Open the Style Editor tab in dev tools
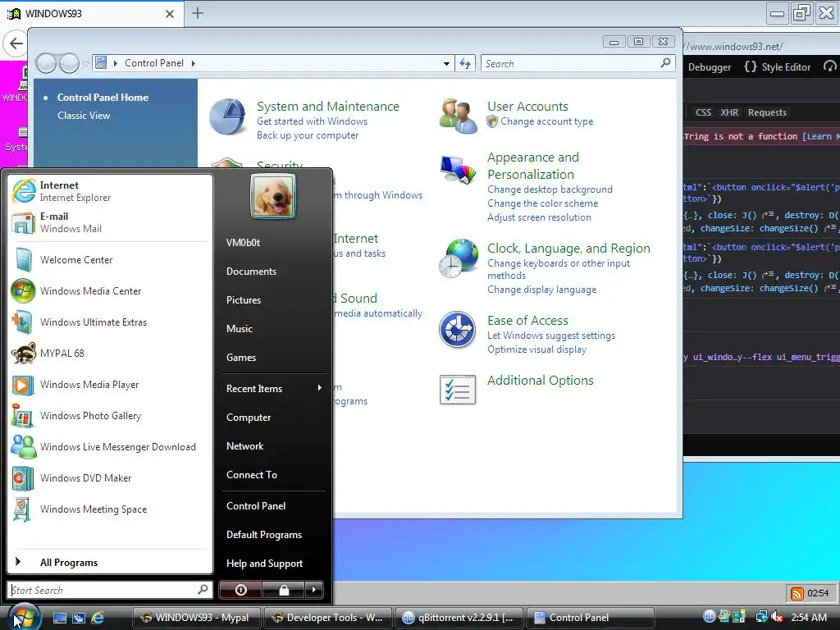Image resolution: width=840 pixels, height=630 pixels. tap(778, 67)
